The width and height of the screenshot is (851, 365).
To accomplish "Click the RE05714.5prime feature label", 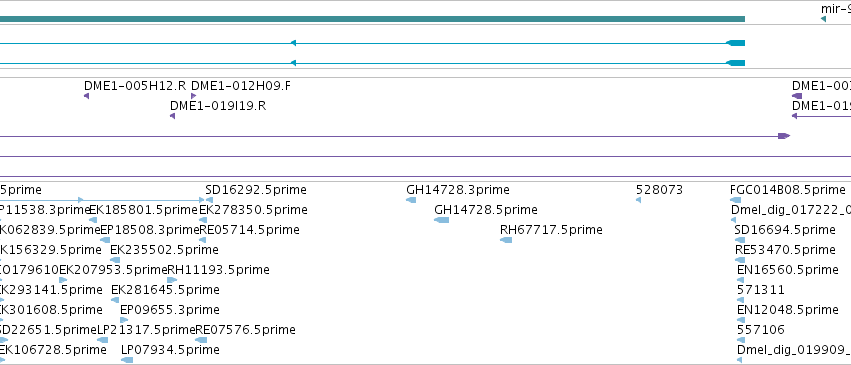I will 249,230.
